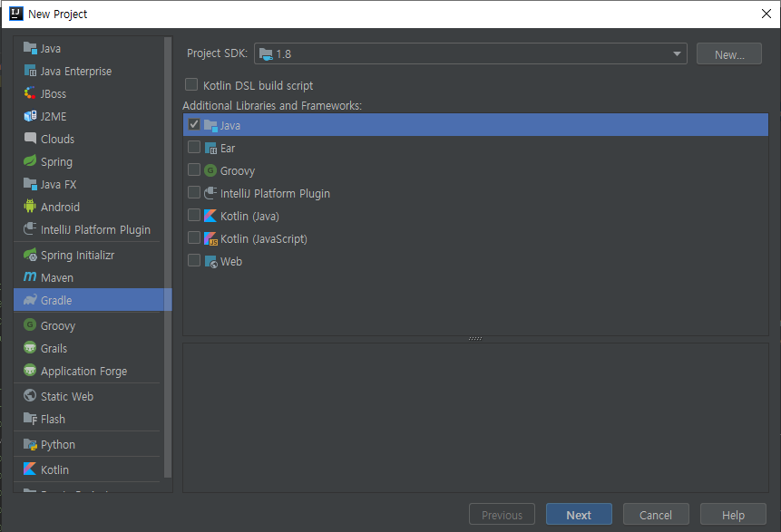Select "Java" row text in frameworks list
Screen dimensions: 781x532
[230, 125]
